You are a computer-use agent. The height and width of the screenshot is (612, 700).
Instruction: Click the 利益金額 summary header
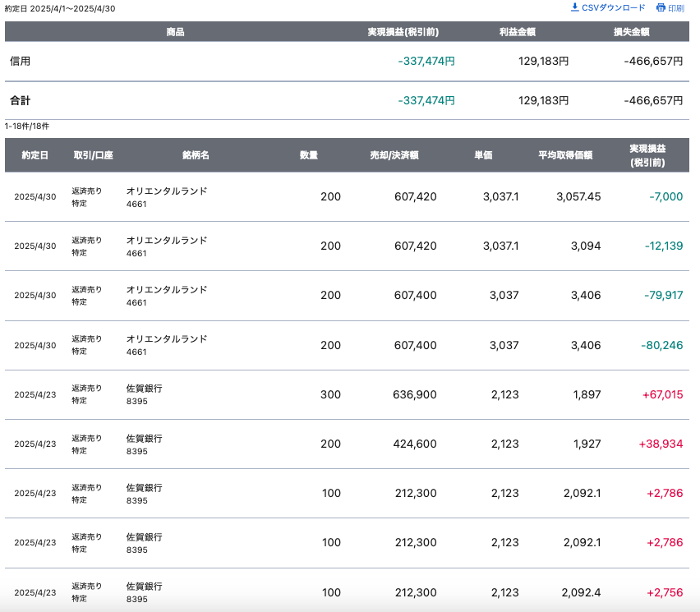point(517,32)
